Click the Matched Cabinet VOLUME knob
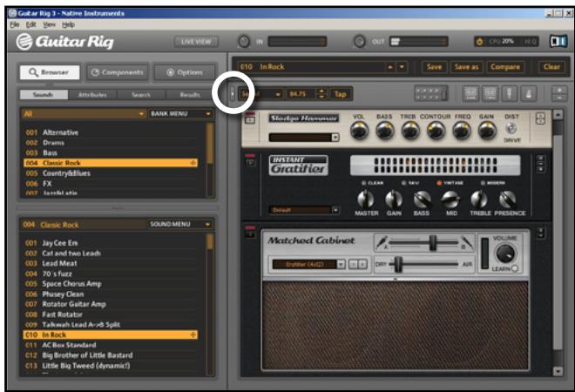This screenshot has width=575, height=392. tap(505, 253)
